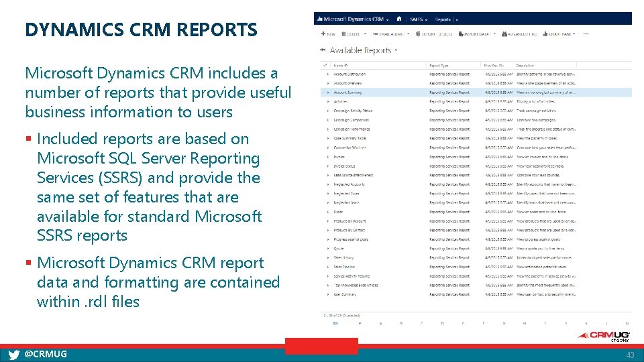Open the Competitor Win Loss report
This screenshot has height=362, width=644.
[x=350, y=147]
